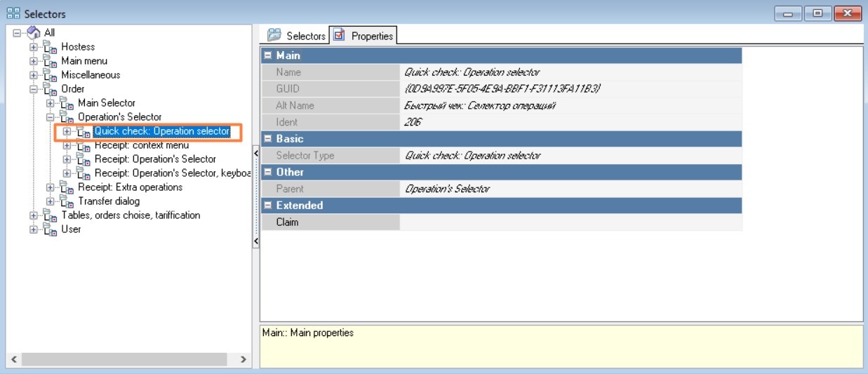Click the Miscellaneous folder icon in tree

pos(51,75)
